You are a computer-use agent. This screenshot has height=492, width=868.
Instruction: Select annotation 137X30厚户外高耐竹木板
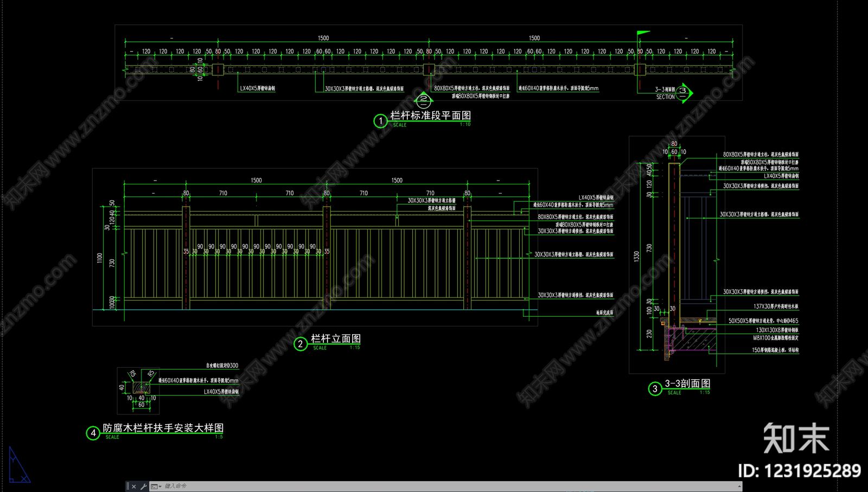tap(776, 306)
